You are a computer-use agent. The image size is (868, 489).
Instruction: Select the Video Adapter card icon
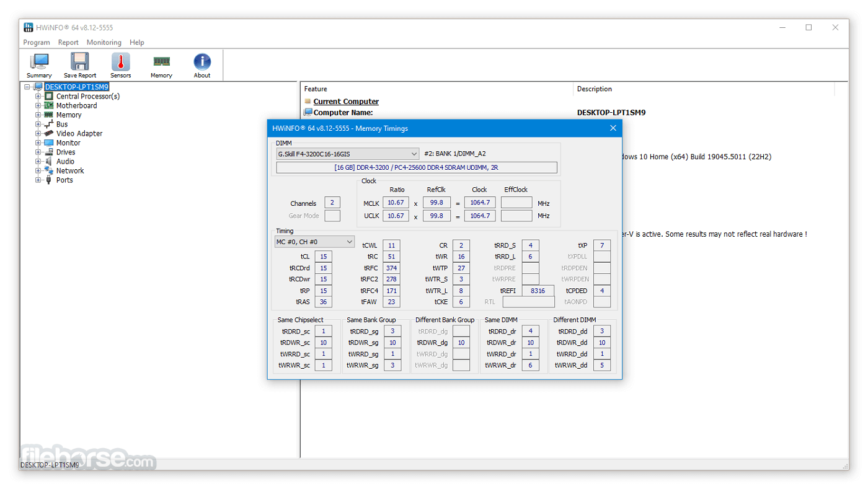tap(49, 133)
